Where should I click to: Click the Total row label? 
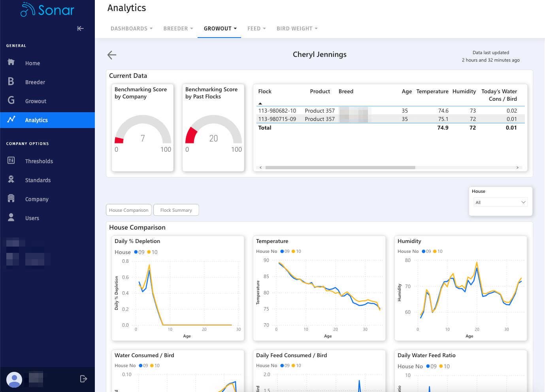point(265,128)
